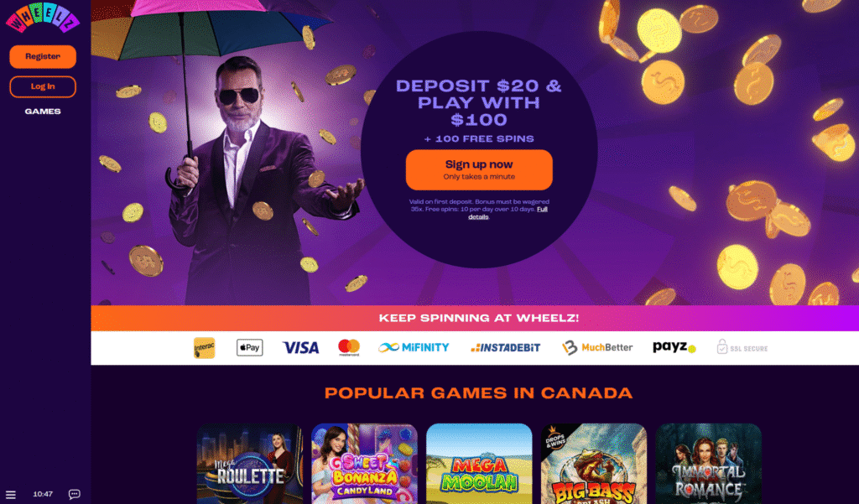The image size is (859, 504).
Task: Open the Full details link
Action: [508, 212]
